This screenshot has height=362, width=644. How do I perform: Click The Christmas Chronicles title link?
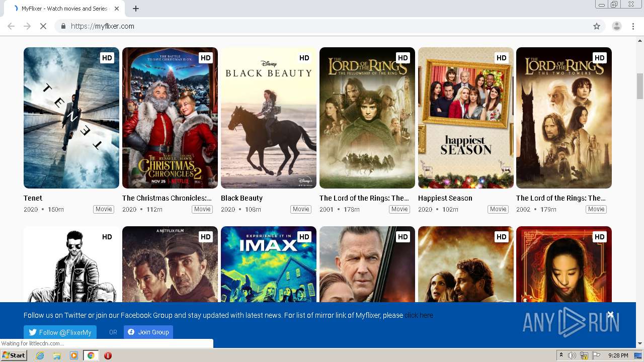point(167,198)
